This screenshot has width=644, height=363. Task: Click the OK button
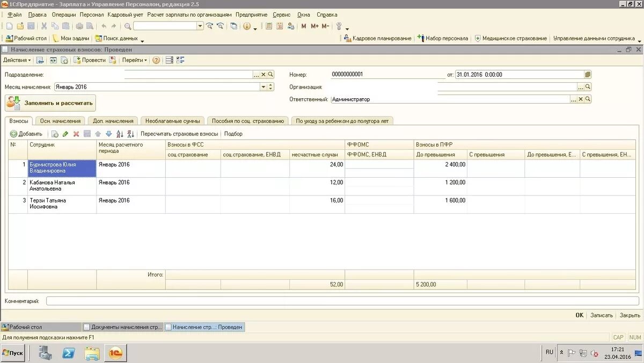pos(580,315)
